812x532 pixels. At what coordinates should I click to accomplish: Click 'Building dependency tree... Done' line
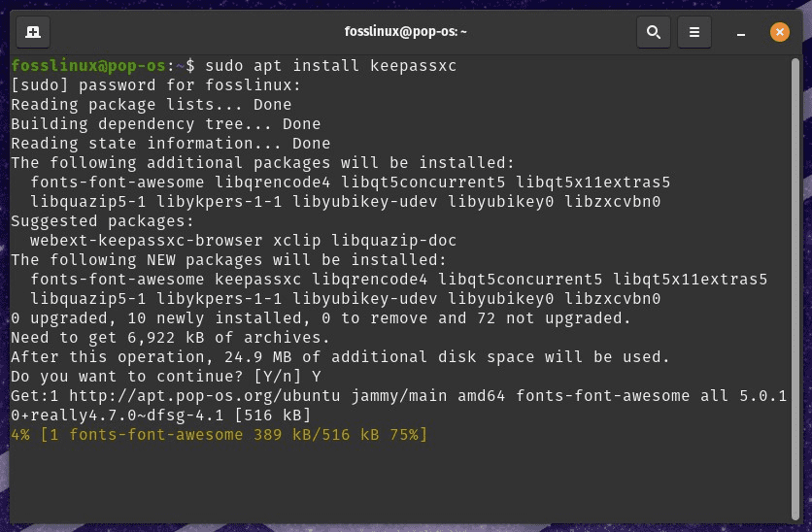(165, 124)
